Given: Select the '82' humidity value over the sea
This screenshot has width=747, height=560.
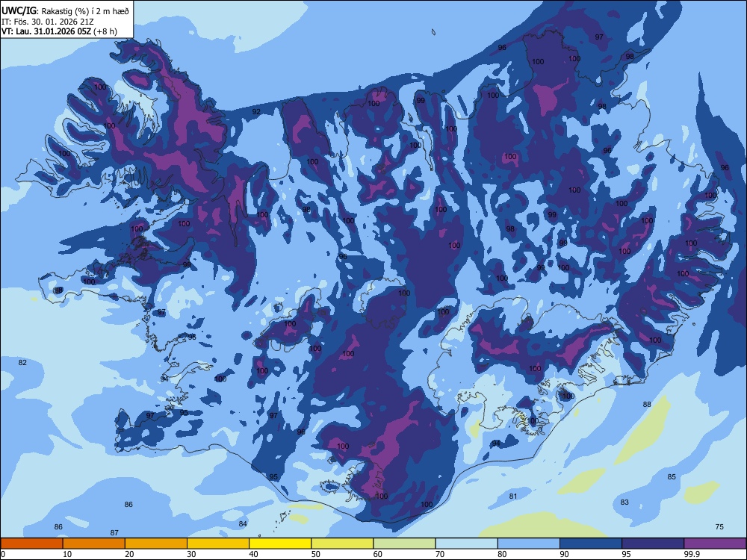Looking at the screenshot, I should 22,362.
